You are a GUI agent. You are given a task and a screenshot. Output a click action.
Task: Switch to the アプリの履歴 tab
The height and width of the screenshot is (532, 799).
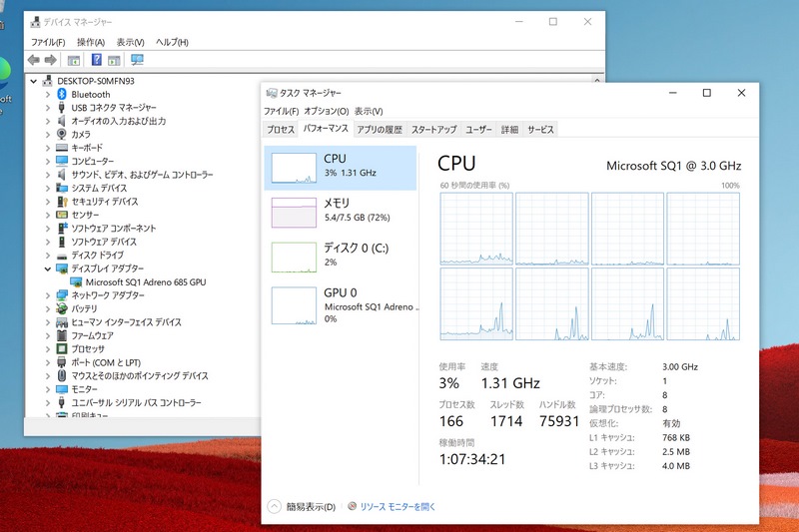pyautogui.click(x=380, y=130)
